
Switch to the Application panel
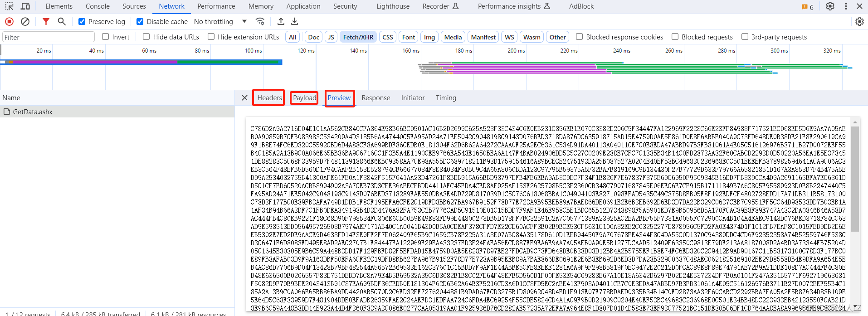click(303, 6)
